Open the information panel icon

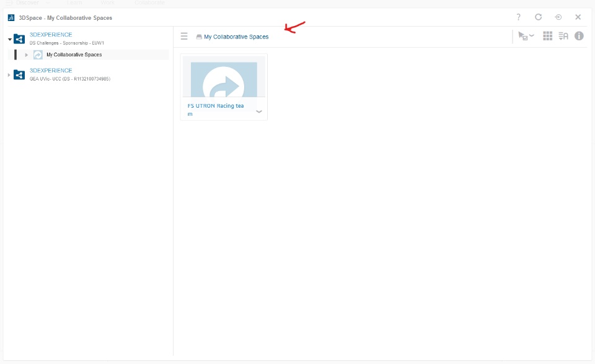pyautogui.click(x=579, y=36)
